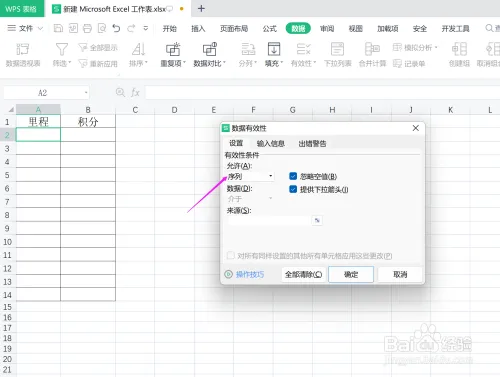Click Reapply (重新应用) icon
Viewport: 500px width, 377px height.
pos(98,63)
